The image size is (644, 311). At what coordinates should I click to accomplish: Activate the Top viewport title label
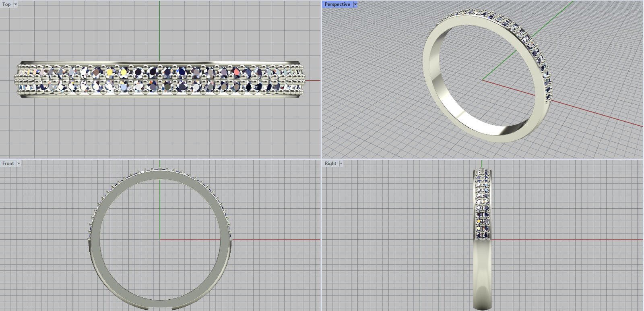pyautogui.click(x=7, y=4)
